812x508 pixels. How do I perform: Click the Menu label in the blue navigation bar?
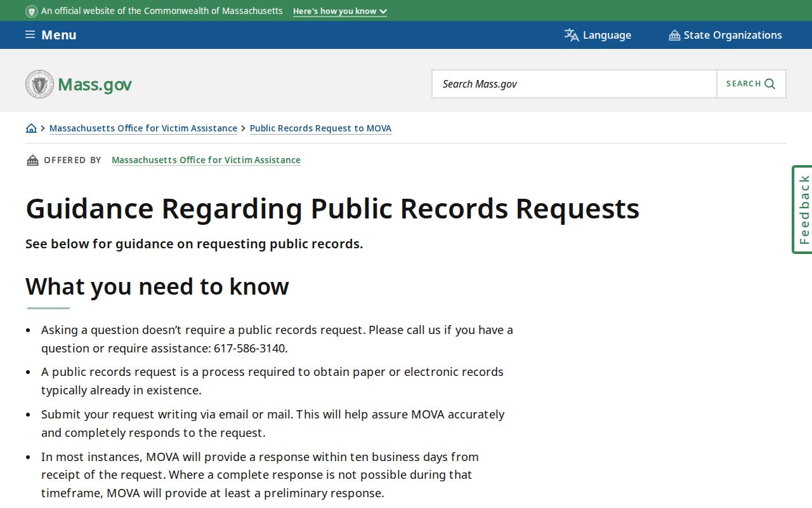tap(59, 35)
